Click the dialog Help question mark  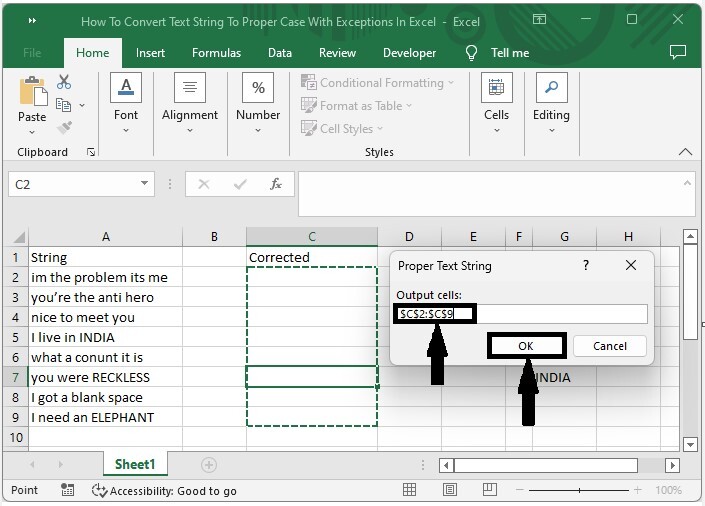pos(586,266)
